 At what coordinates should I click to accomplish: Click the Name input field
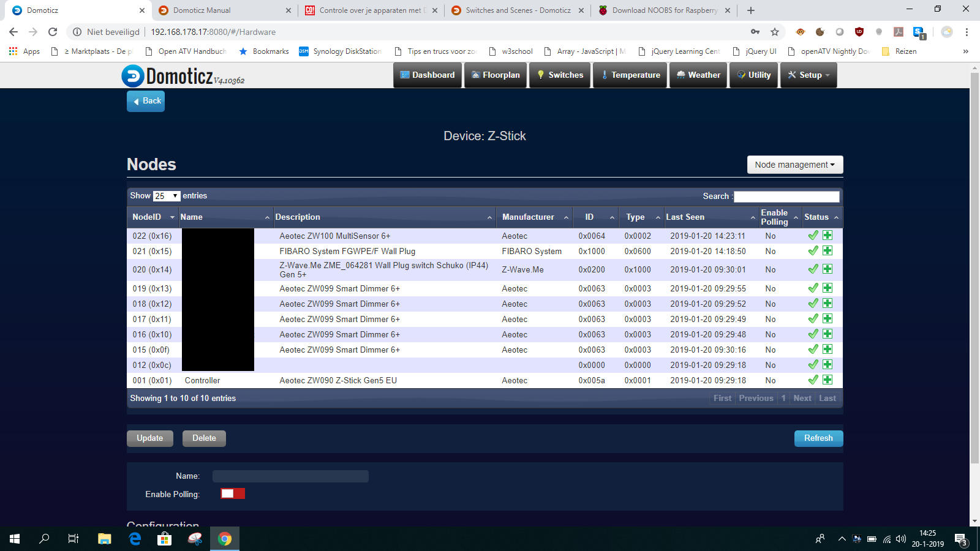click(x=290, y=476)
